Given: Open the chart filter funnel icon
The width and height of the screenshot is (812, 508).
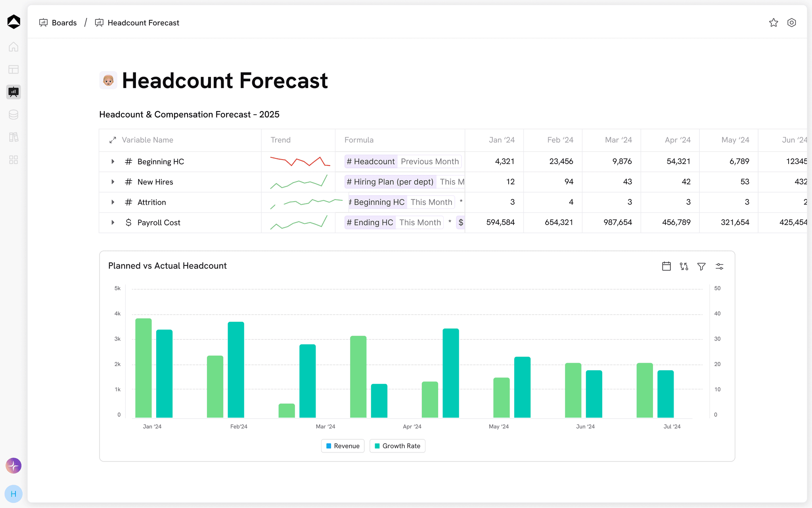Looking at the screenshot, I should pos(701,266).
